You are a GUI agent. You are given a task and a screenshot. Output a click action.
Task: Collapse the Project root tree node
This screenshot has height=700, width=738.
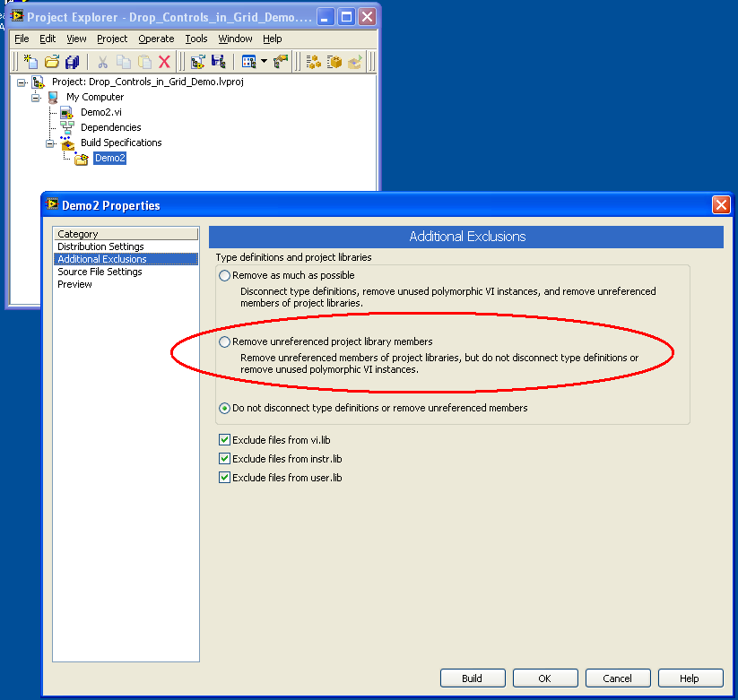(22, 82)
